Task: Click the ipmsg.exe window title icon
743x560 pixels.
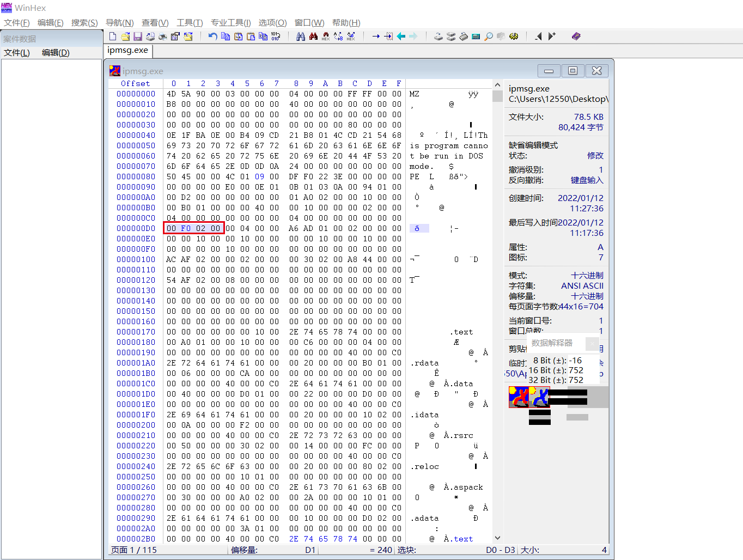Action: pos(114,70)
